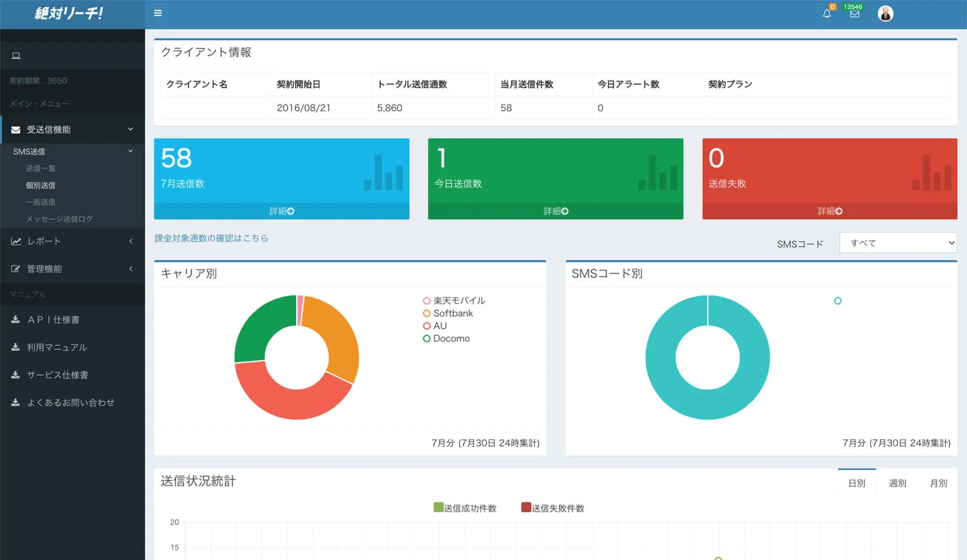The height and width of the screenshot is (560, 967).
Task: Open the SMSコード dropdown
Action: point(898,243)
